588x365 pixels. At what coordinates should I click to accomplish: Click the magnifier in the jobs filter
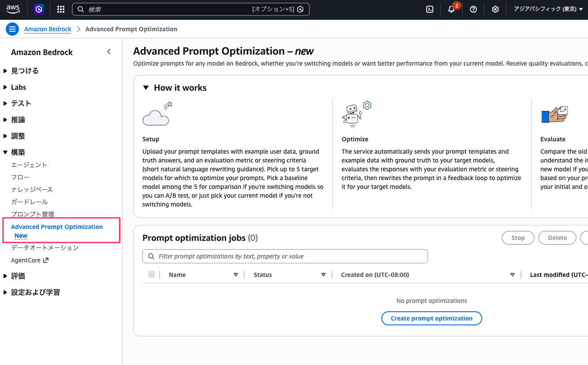151,256
